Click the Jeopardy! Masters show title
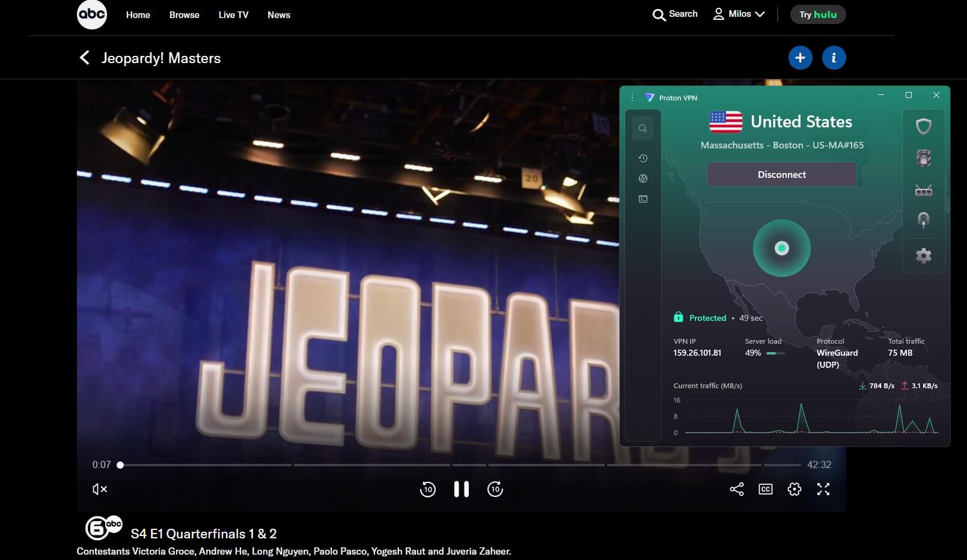Image resolution: width=967 pixels, height=560 pixels. click(x=161, y=58)
